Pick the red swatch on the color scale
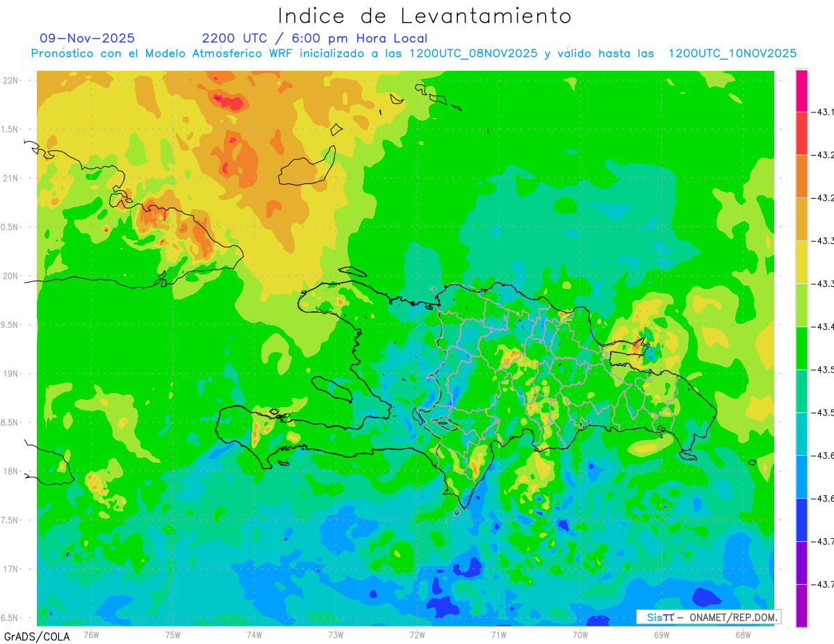 801,133
